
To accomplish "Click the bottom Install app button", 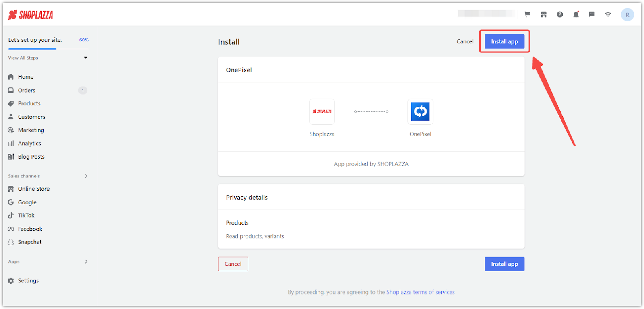I will point(504,264).
